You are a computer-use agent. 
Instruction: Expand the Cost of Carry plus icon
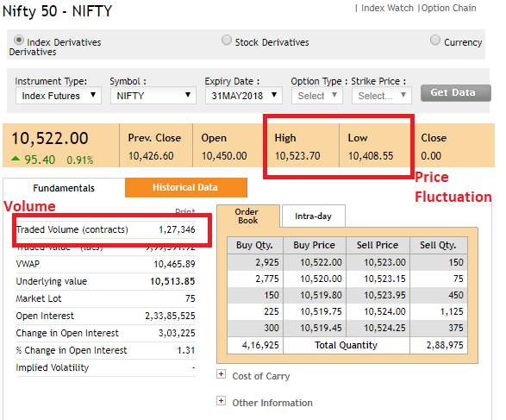click(221, 374)
